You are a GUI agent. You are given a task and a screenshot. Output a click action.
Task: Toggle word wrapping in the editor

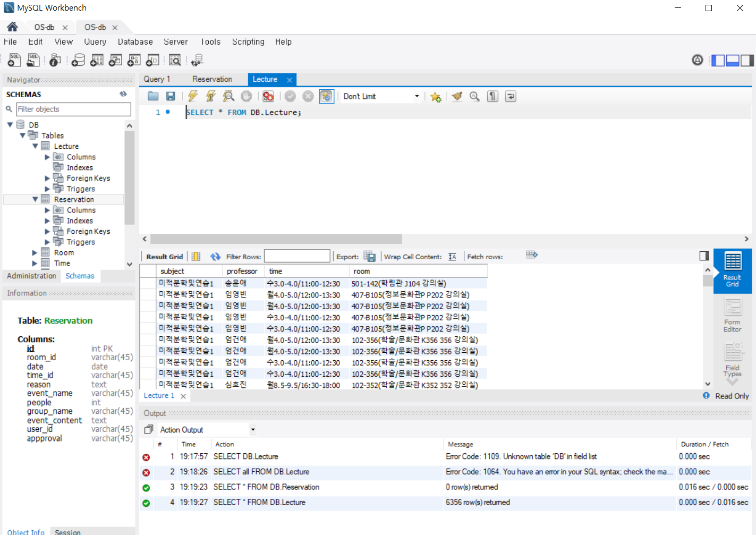point(511,96)
